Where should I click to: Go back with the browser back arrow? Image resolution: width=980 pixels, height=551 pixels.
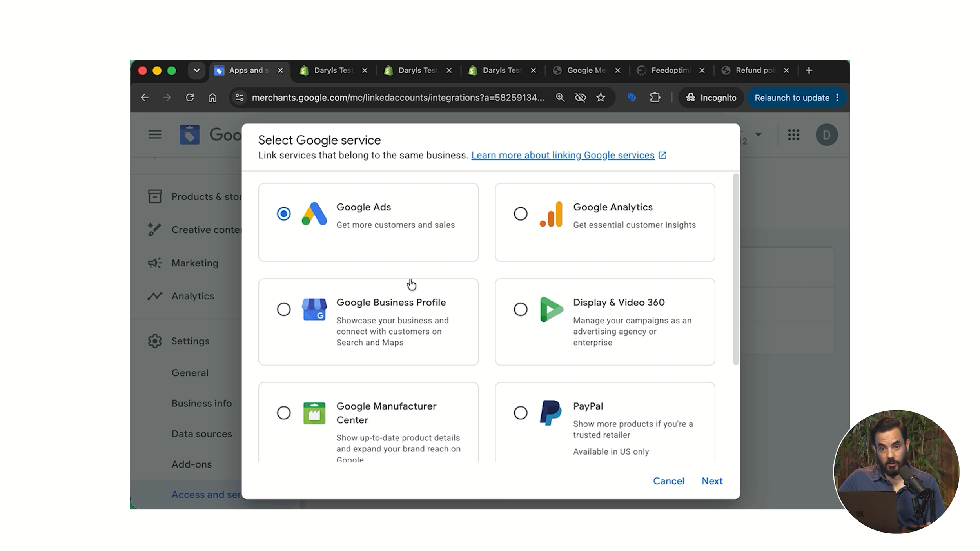click(145, 98)
